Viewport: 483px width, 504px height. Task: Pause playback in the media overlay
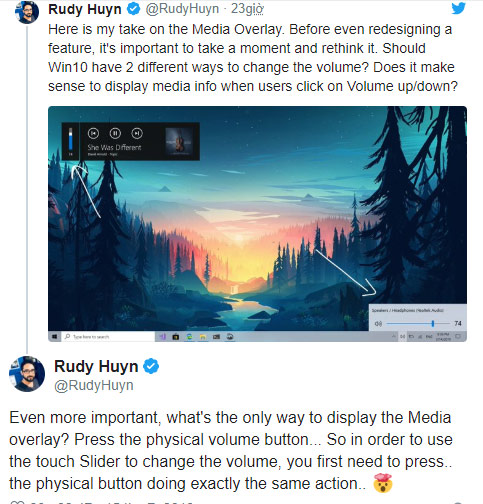115,133
